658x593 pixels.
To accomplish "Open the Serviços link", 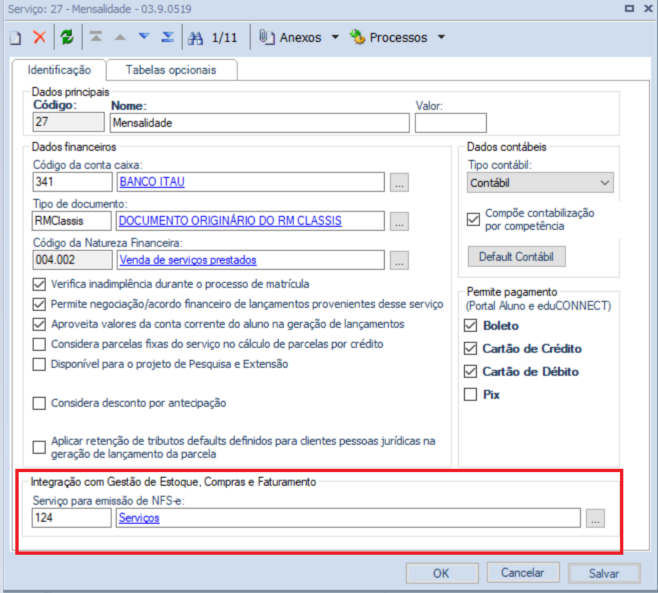I will (139, 518).
